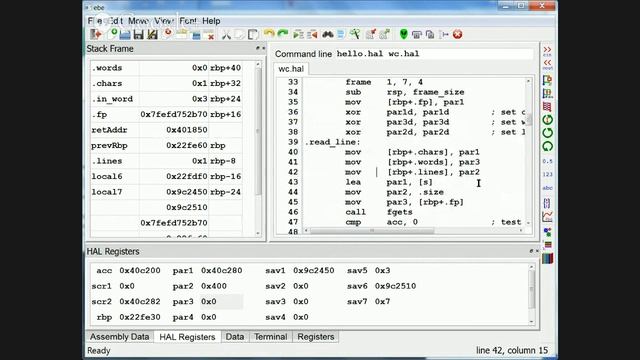The image size is (640, 360).
Task: Click the green alien run icon
Action: 403,34
